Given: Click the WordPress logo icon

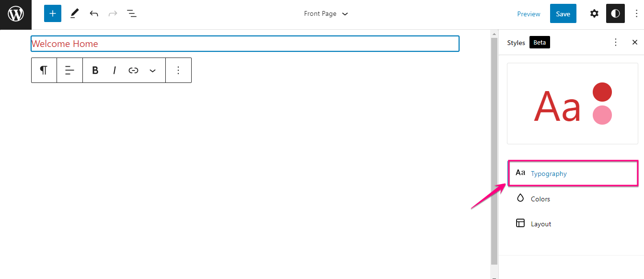Looking at the screenshot, I should point(16,14).
